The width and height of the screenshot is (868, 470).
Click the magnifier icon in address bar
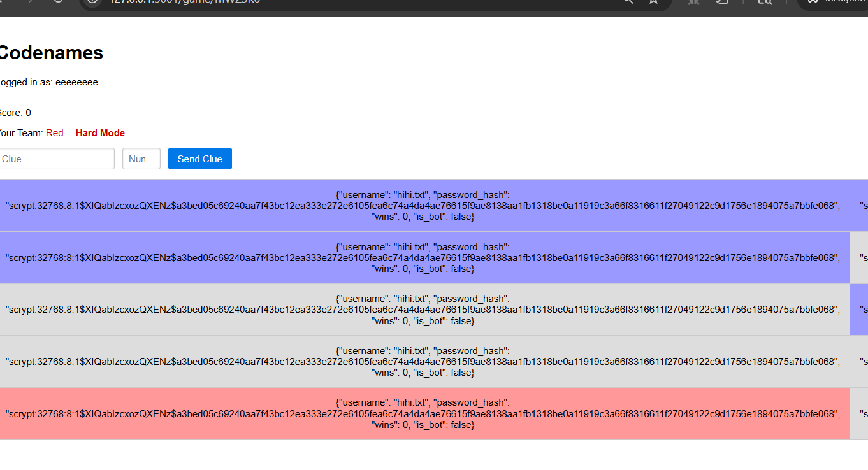click(628, 2)
